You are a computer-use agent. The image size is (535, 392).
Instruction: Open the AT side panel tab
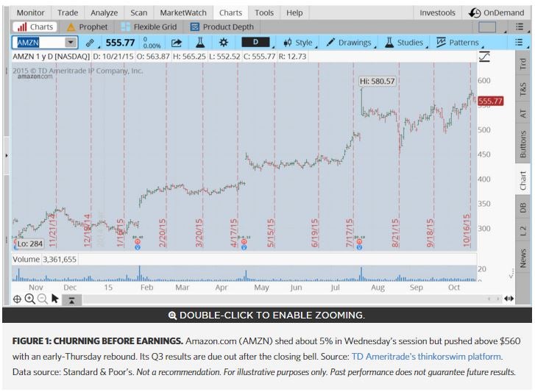[522, 113]
